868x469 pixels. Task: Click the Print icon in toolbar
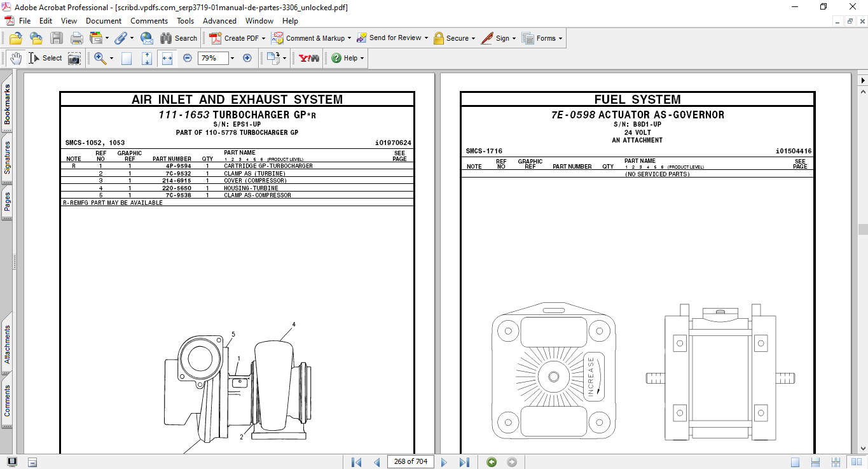76,38
